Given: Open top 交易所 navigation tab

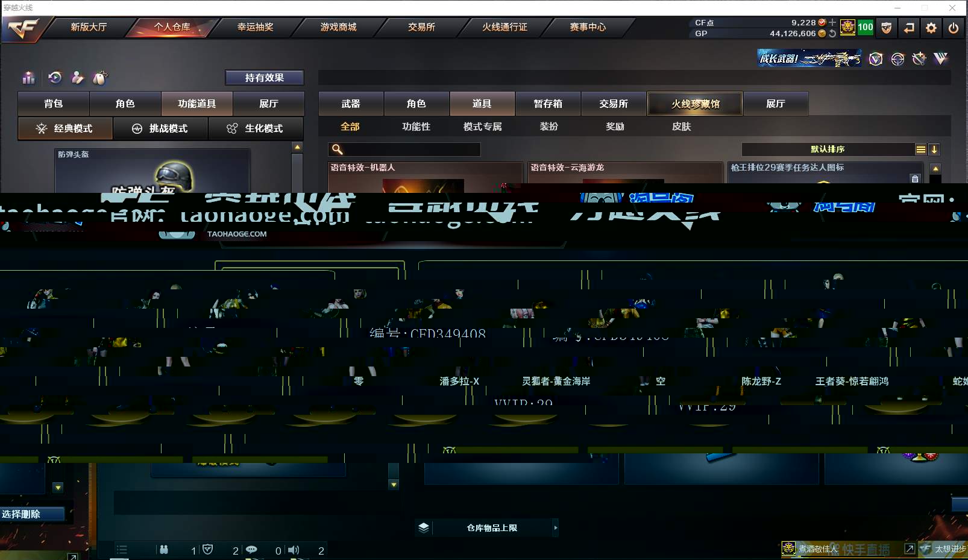Looking at the screenshot, I should 421,27.
